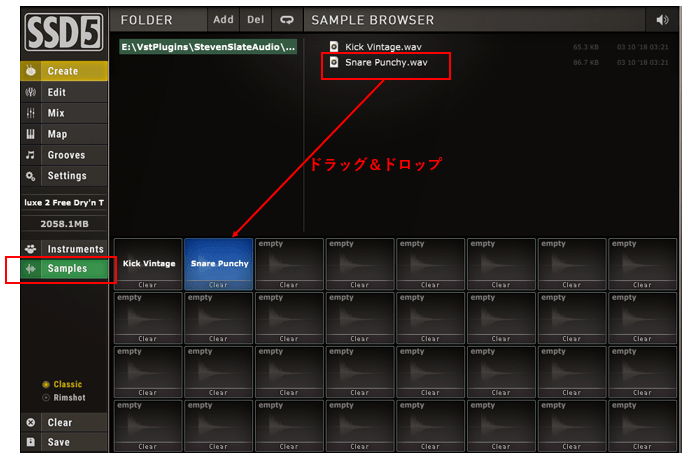This screenshot has width=685, height=457.
Task: Open the Map page
Action: tap(64, 134)
